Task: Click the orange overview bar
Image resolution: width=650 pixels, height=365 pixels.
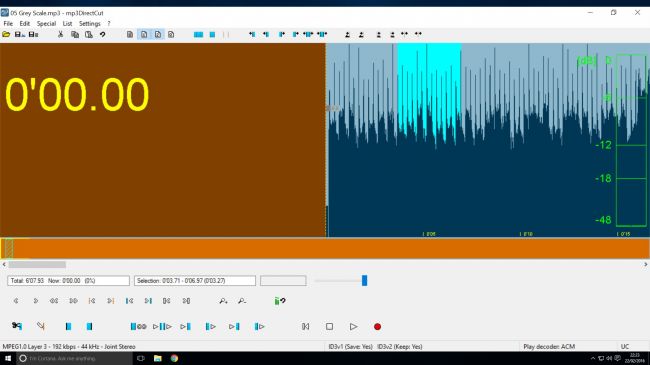Action: (x=325, y=248)
